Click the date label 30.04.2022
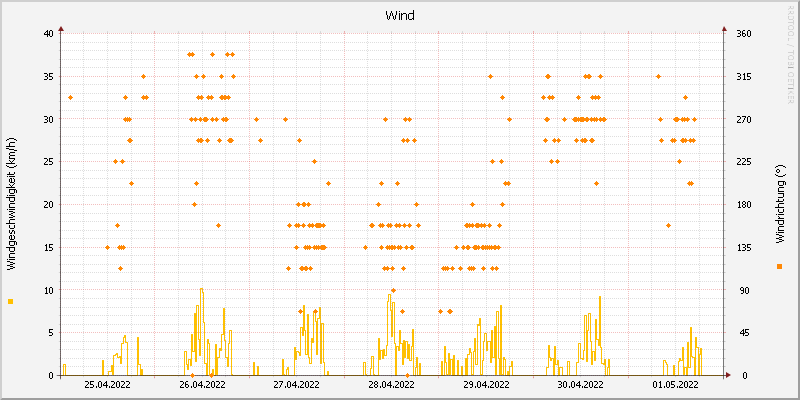Viewport: 800px width, 400px height. coord(580,385)
